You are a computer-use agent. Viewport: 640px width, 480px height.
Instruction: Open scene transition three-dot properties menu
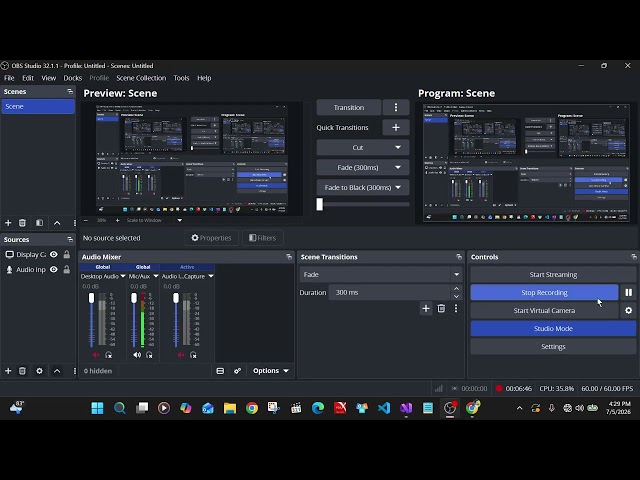pyautogui.click(x=456, y=308)
